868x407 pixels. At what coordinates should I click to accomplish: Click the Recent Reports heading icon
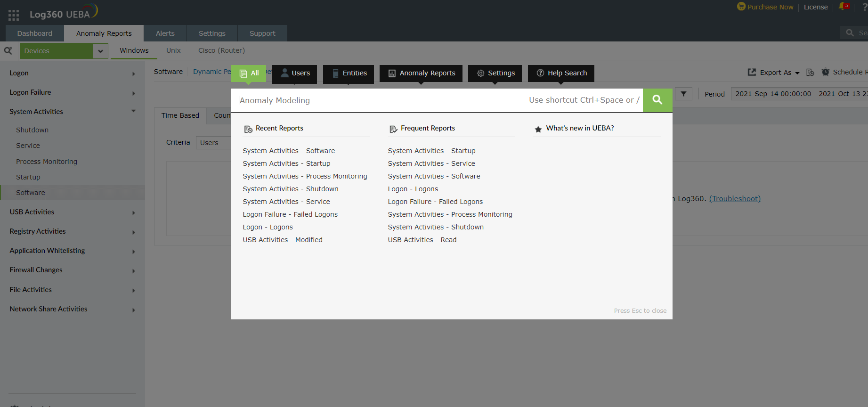[248, 129]
